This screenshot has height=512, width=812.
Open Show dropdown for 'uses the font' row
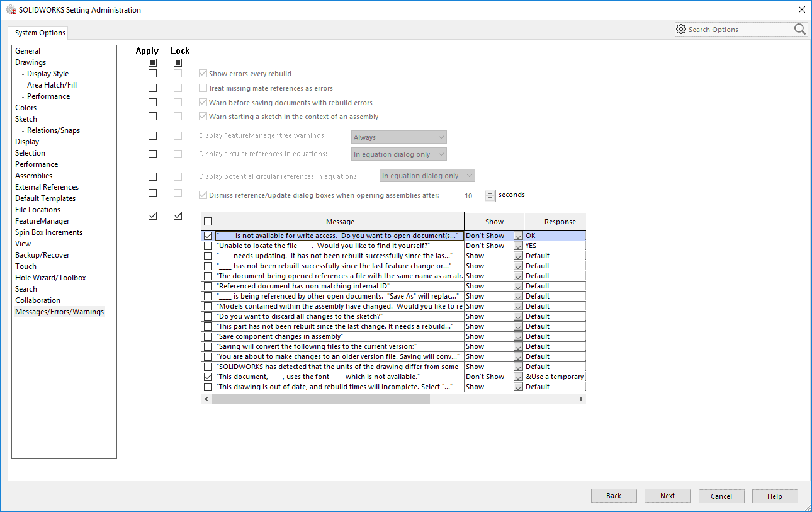point(518,377)
